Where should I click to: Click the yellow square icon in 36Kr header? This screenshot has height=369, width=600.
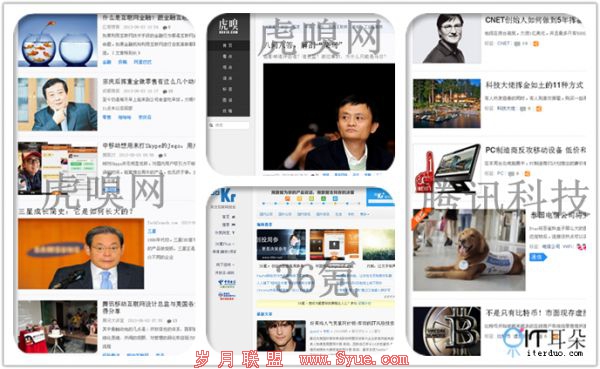coord(300,199)
